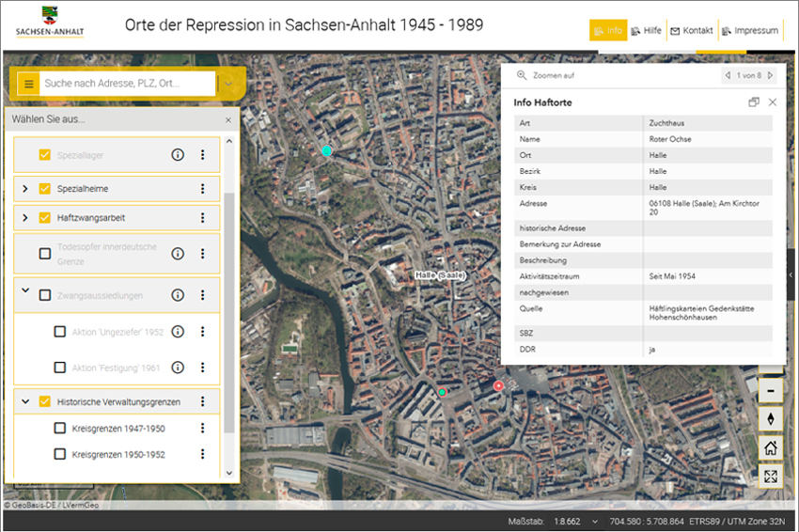Go to next feature in popup

point(771,75)
